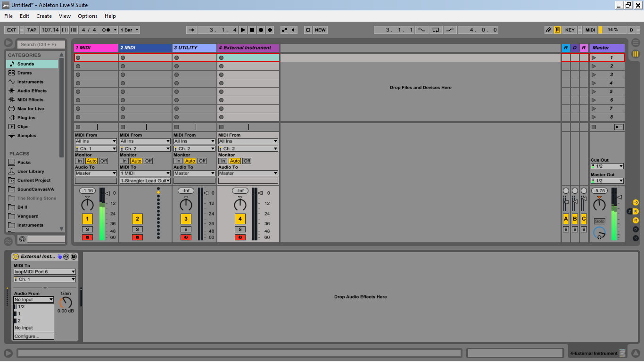Open loopMIDI Port 6 MIDI To dropdown
The image size is (644, 362).
44,272
